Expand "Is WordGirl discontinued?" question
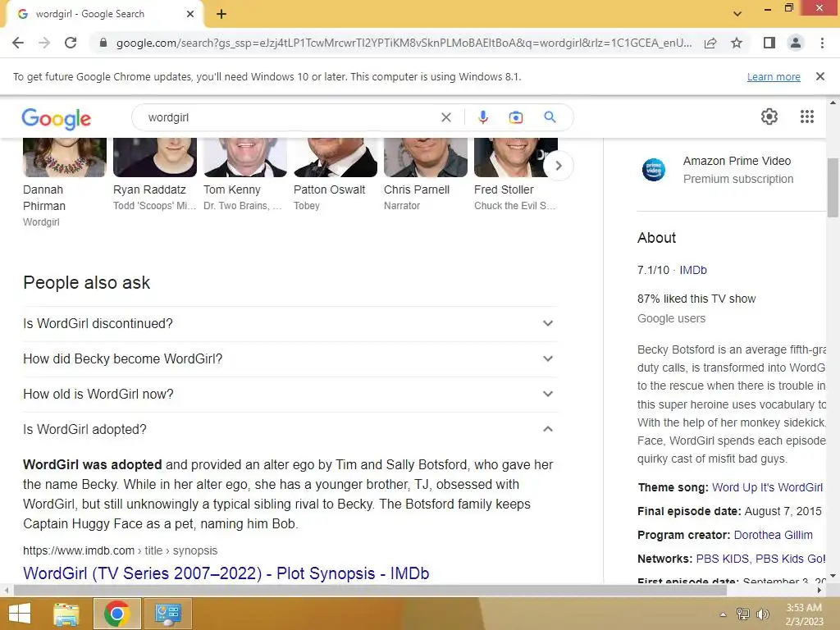Image resolution: width=840 pixels, height=630 pixels. pos(290,323)
